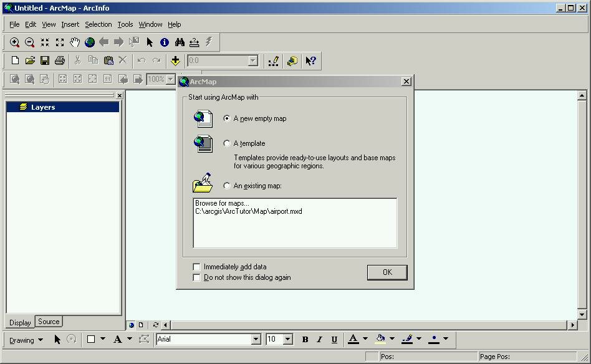
Task: Open an existing map file
Action: pos(30,60)
